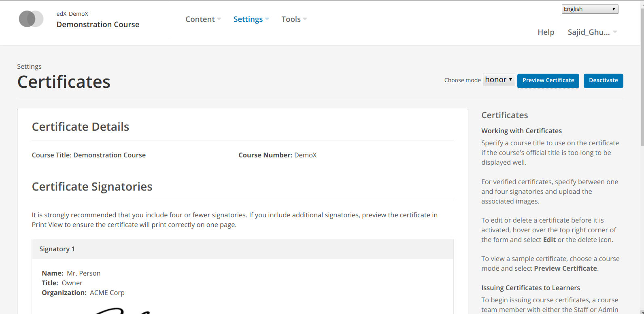Viewport: 644px width, 314px height.
Task: Click the Mr. Person name field
Action: (x=83, y=273)
